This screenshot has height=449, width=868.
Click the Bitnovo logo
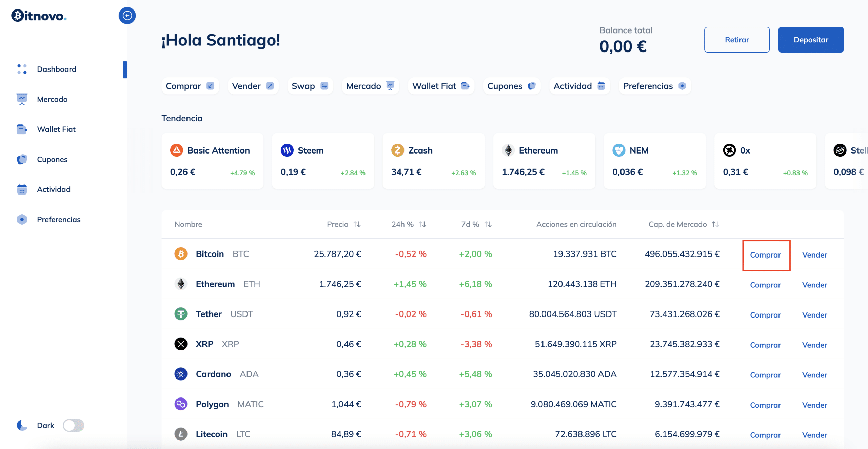[39, 16]
